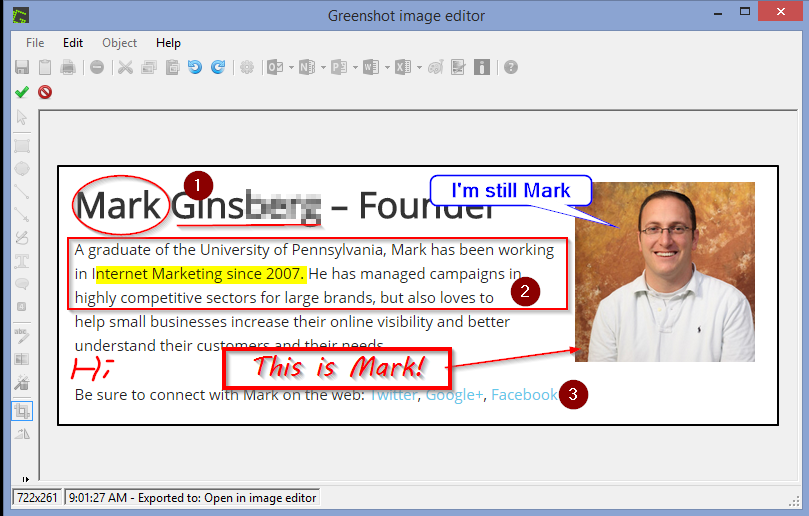Click the 'Exported to: Open in image editor' status

click(x=192, y=498)
